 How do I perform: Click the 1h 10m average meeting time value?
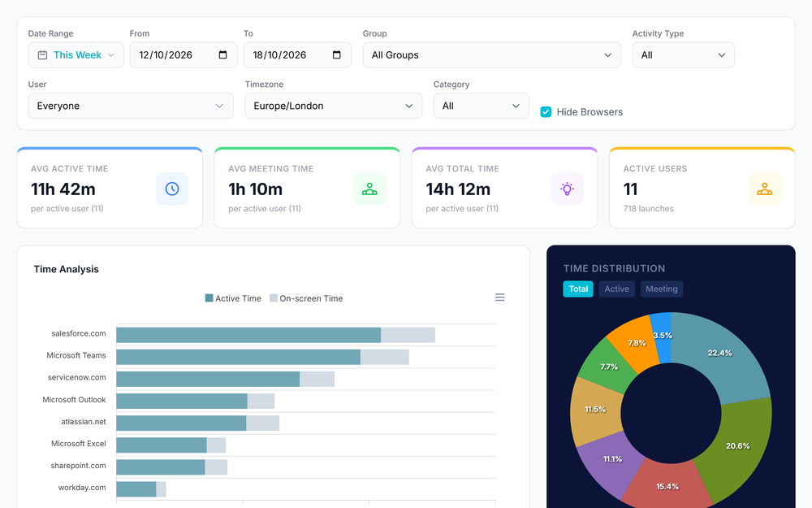(255, 189)
